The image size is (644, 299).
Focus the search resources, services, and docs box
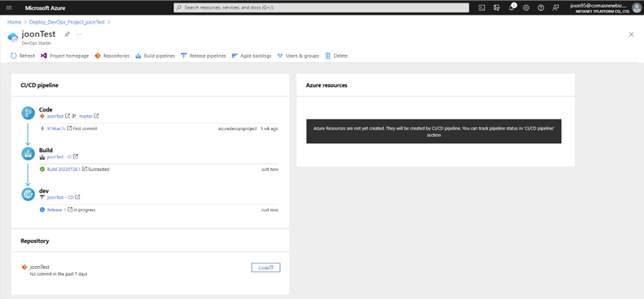tap(321, 8)
